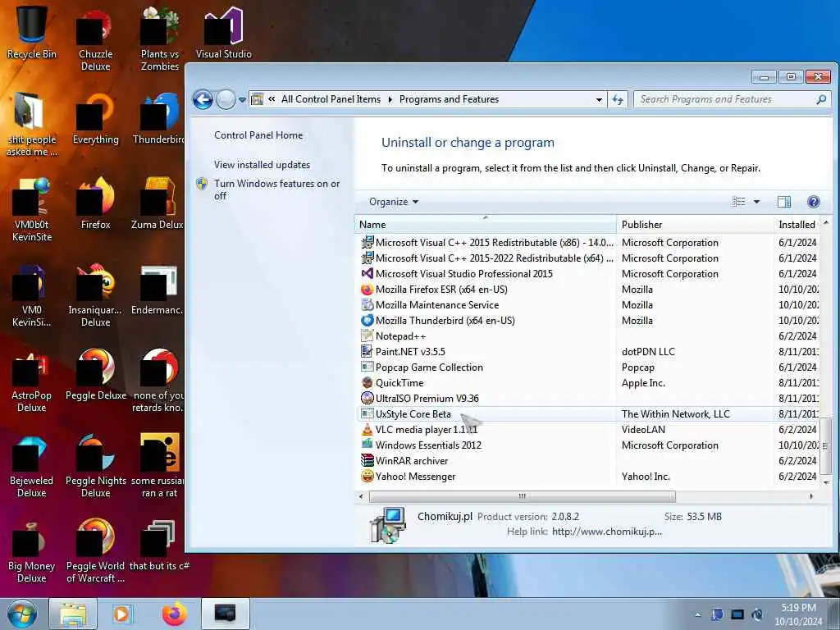Select Microsoft Visual C++ 2015-2022 Redistributable (x64)
This screenshot has width=840, height=630.
click(x=495, y=258)
